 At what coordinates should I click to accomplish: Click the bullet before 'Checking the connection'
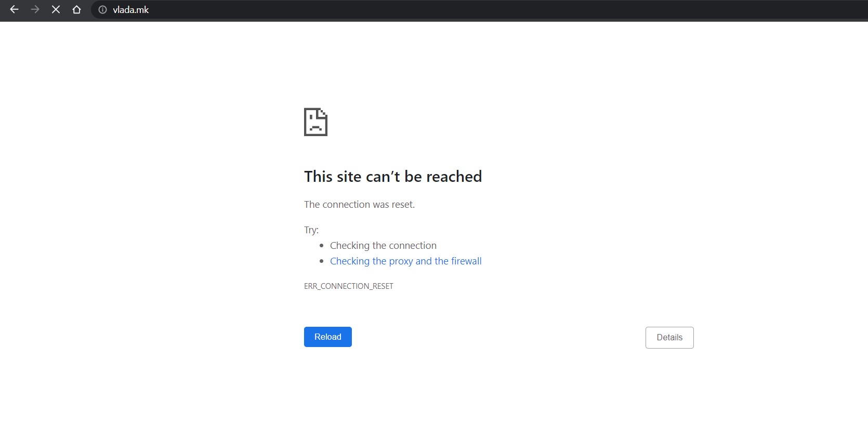[322, 245]
